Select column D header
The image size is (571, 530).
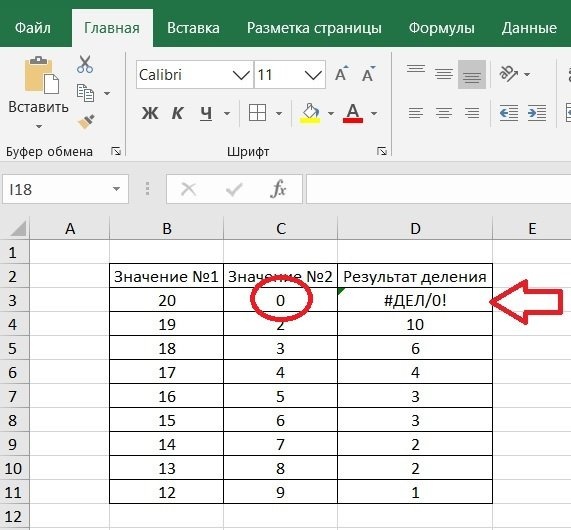coord(415,229)
